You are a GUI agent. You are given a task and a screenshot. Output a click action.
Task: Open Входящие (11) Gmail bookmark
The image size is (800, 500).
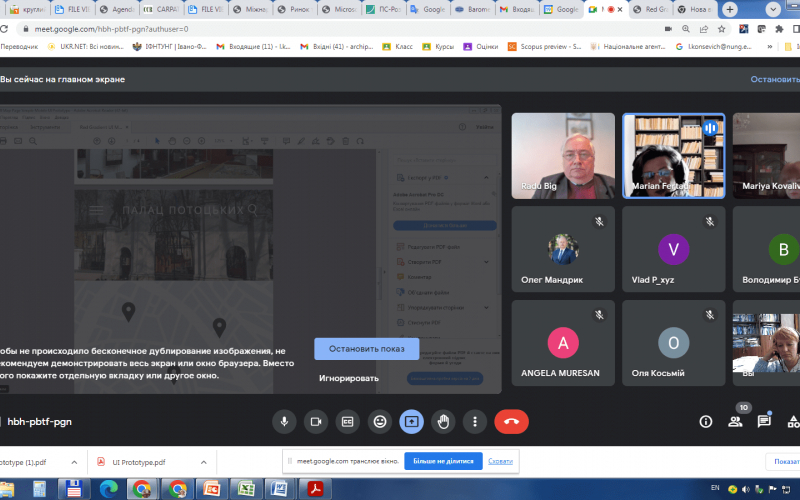click(254, 46)
